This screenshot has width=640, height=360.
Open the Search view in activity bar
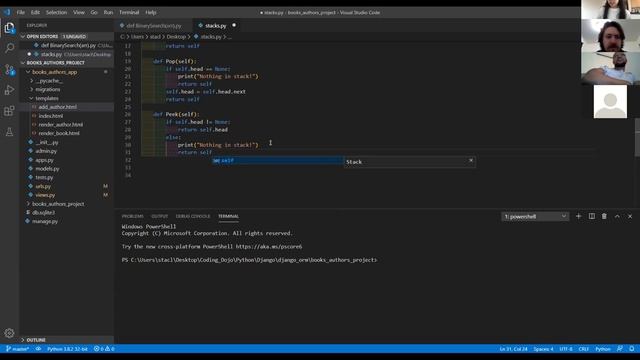[x=9, y=48]
